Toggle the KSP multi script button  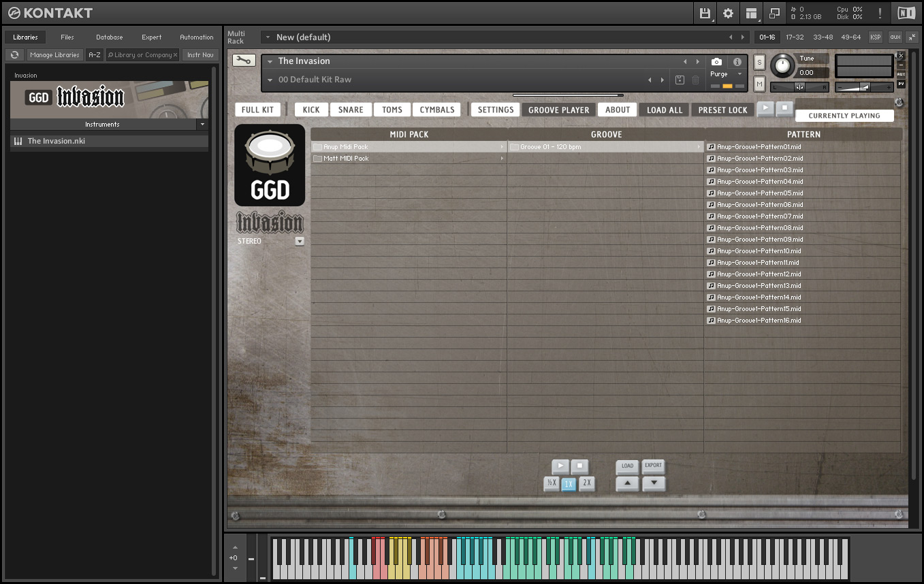tap(875, 37)
